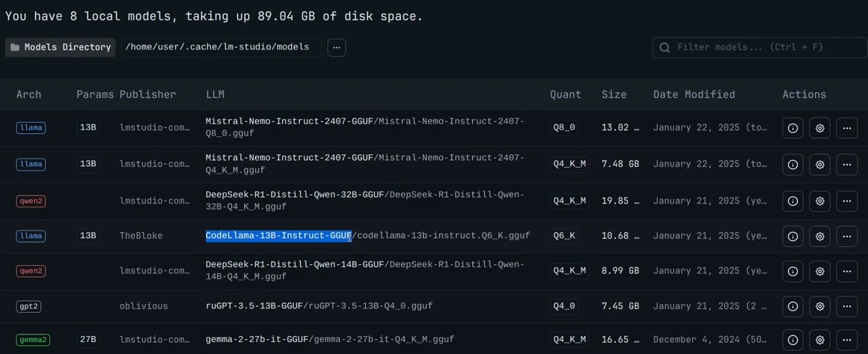Show info for CodeLlama-13B-Instruct model
868x354 pixels.
[792, 236]
